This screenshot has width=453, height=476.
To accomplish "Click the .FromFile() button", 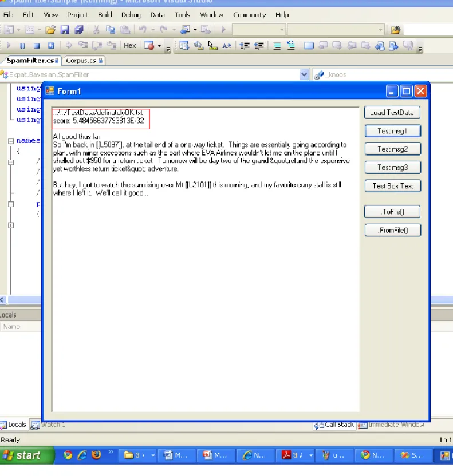I will click(x=392, y=230).
